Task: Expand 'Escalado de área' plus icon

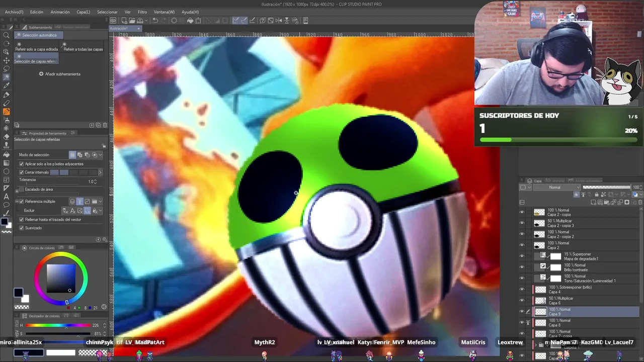Action: click(x=17, y=190)
